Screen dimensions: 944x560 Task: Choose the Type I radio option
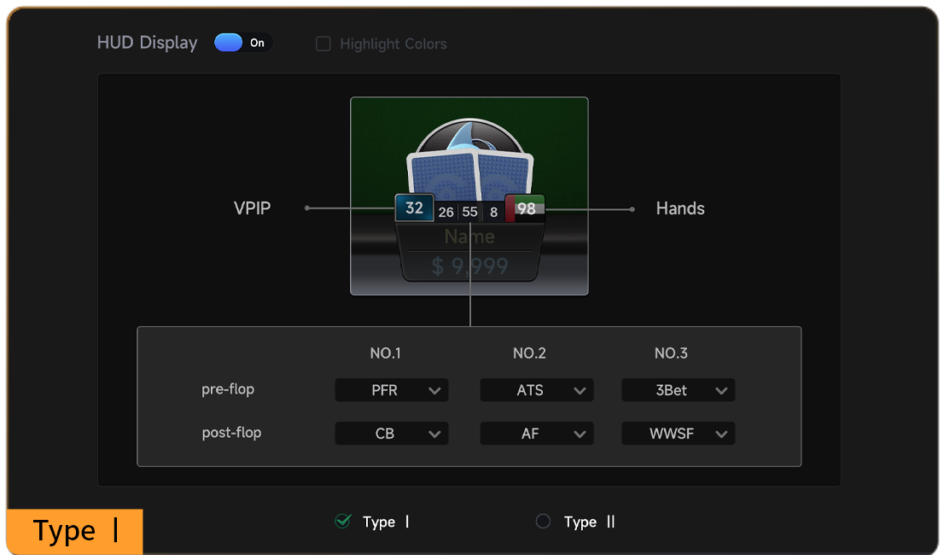tap(343, 522)
